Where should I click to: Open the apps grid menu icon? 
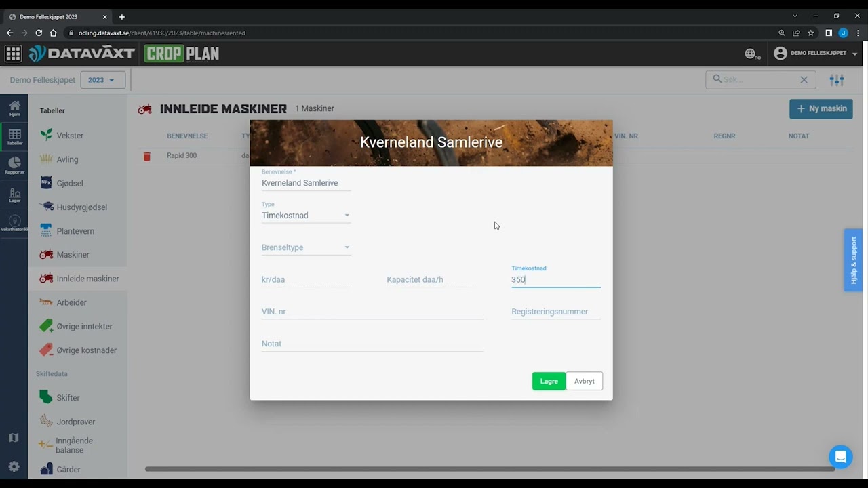pos(13,54)
